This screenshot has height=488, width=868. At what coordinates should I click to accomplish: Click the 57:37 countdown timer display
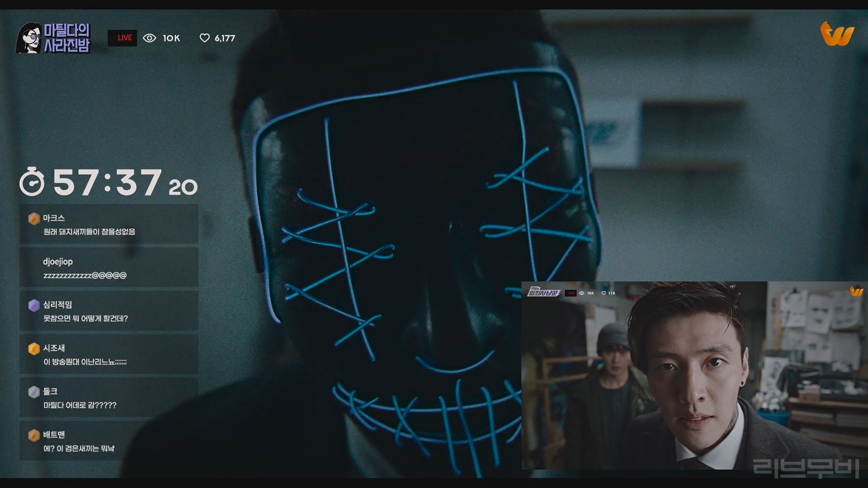(108, 182)
